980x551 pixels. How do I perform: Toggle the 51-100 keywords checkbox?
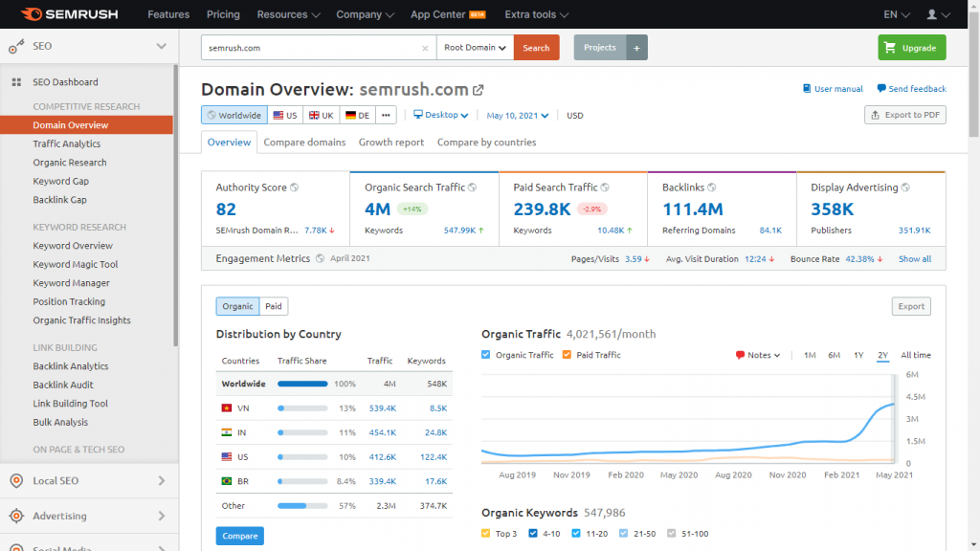(672, 534)
